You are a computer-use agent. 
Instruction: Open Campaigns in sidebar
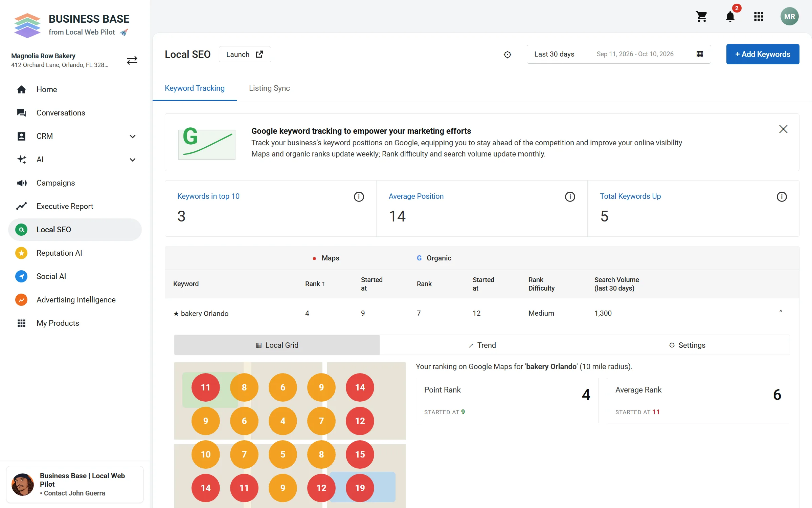pyautogui.click(x=75, y=183)
